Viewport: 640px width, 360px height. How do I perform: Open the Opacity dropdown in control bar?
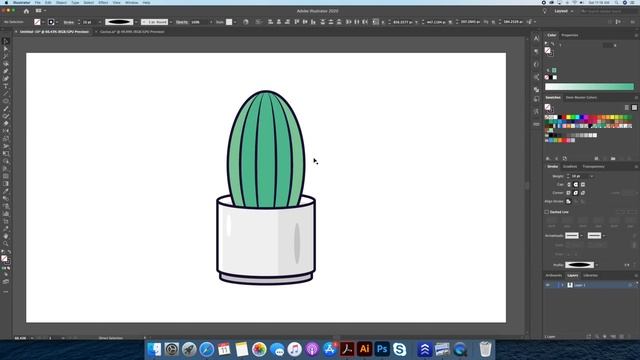coord(211,22)
